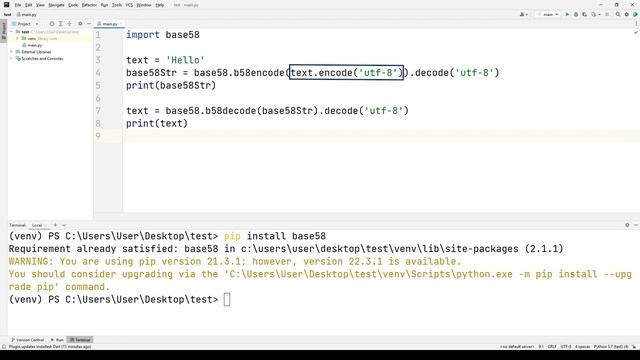Open the editor tabs more-options icon
640x360 pixels.
tap(636, 24)
